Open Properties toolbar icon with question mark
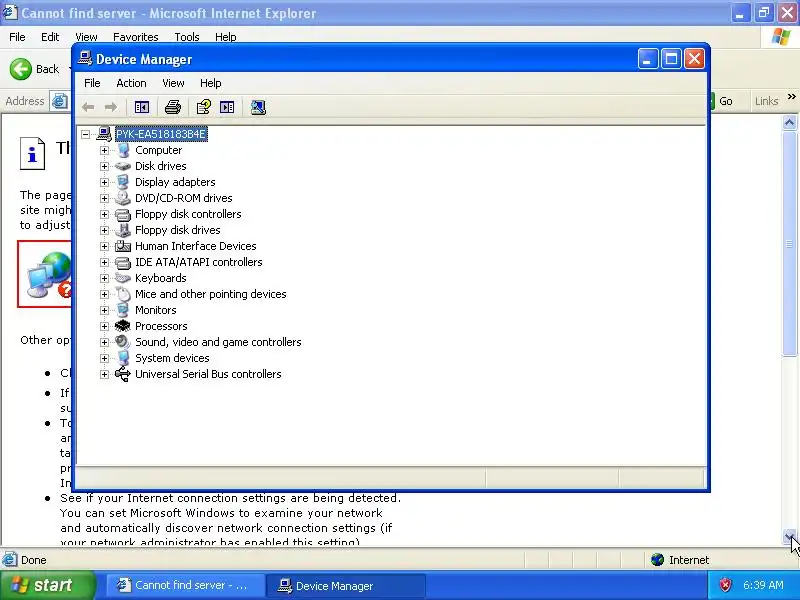This screenshot has width=800, height=600. click(204, 107)
